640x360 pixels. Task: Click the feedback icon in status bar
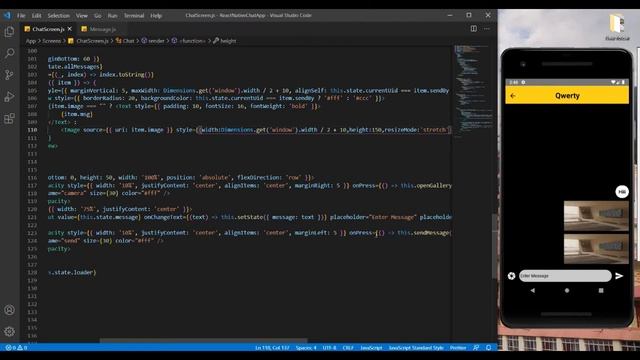[x=476, y=348]
